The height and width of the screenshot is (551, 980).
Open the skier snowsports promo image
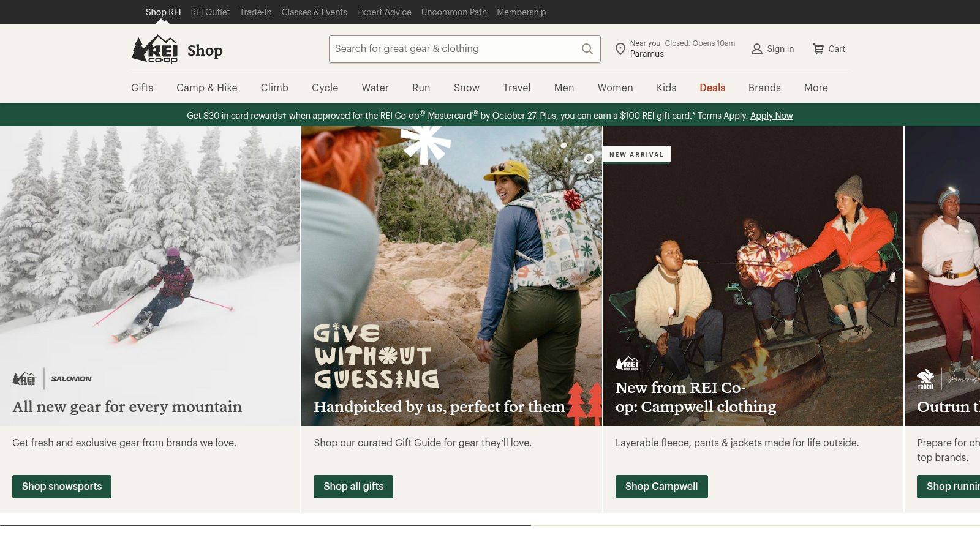150,276
